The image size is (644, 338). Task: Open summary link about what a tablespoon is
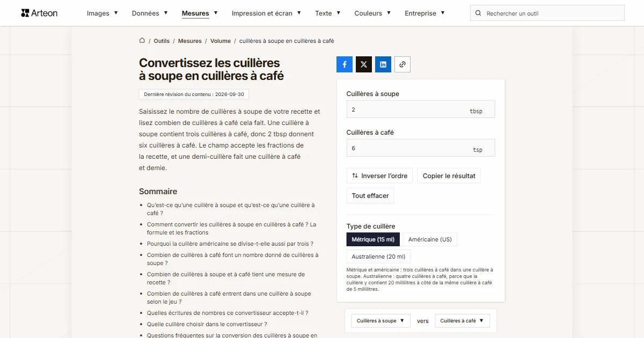[231, 209]
